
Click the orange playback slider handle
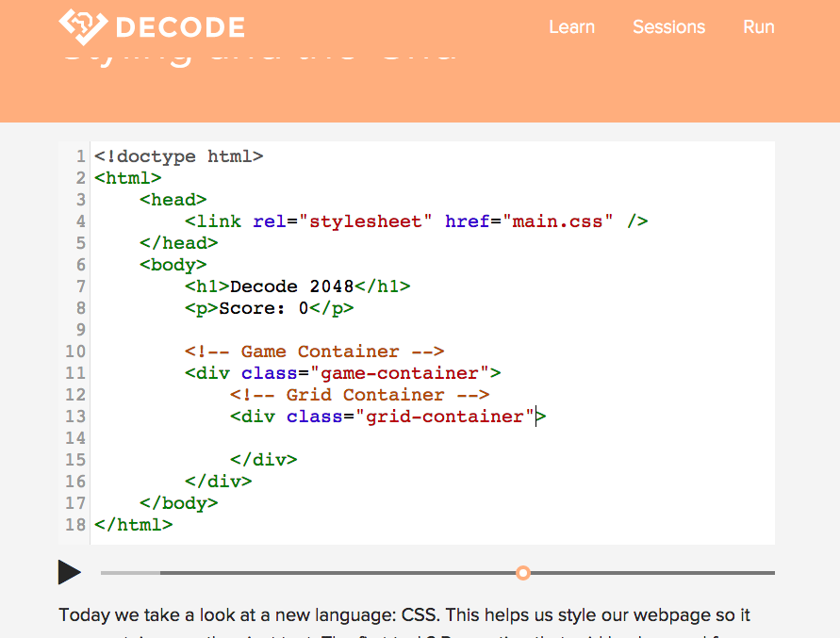tap(523, 573)
